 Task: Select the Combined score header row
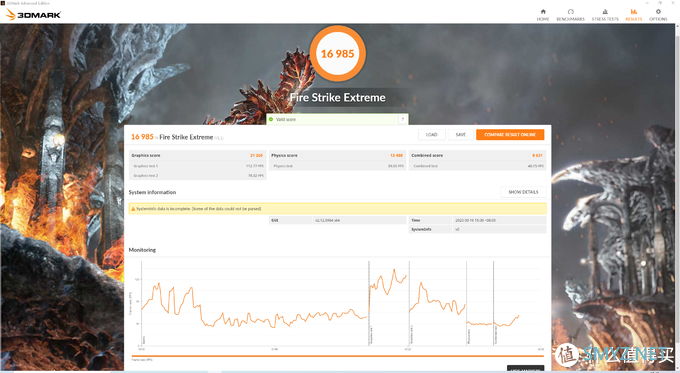pyautogui.click(x=477, y=155)
